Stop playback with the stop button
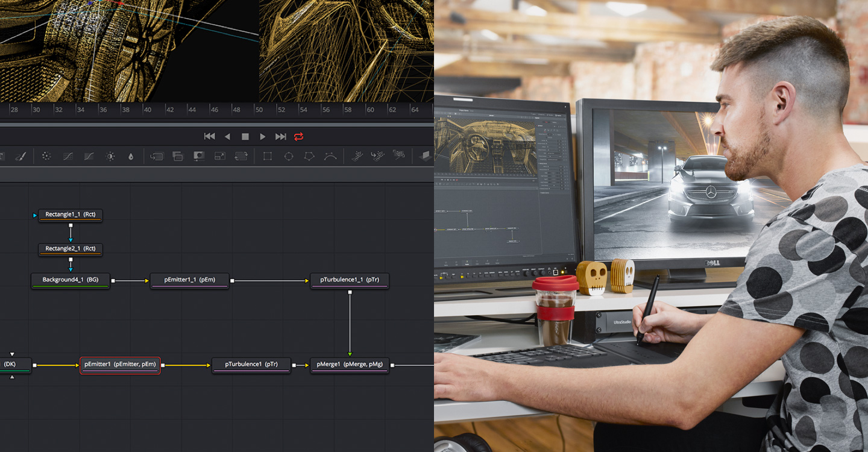Viewport: 868px width, 452px height. pos(245,137)
